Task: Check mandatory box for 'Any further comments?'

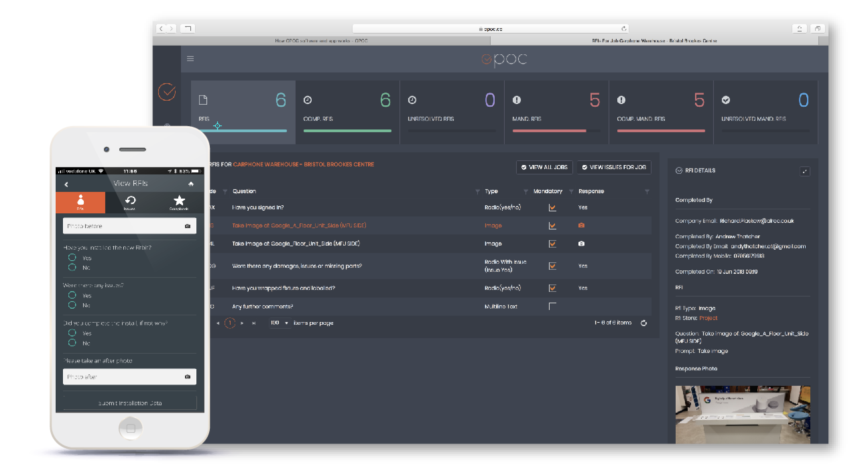Action: [x=552, y=306]
